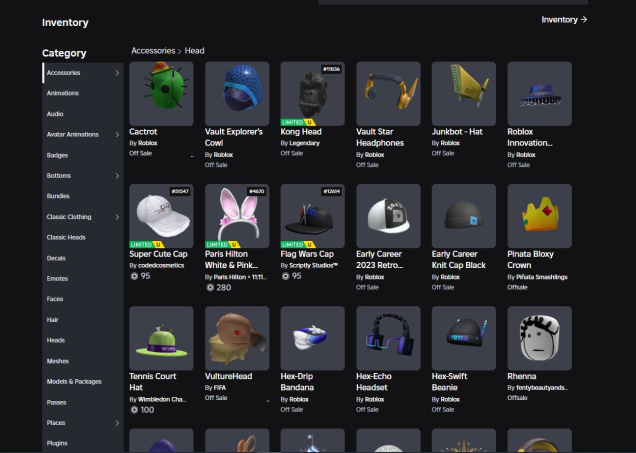Expand the Classic Clothing category
The height and width of the screenshot is (453, 636).
click(117, 217)
